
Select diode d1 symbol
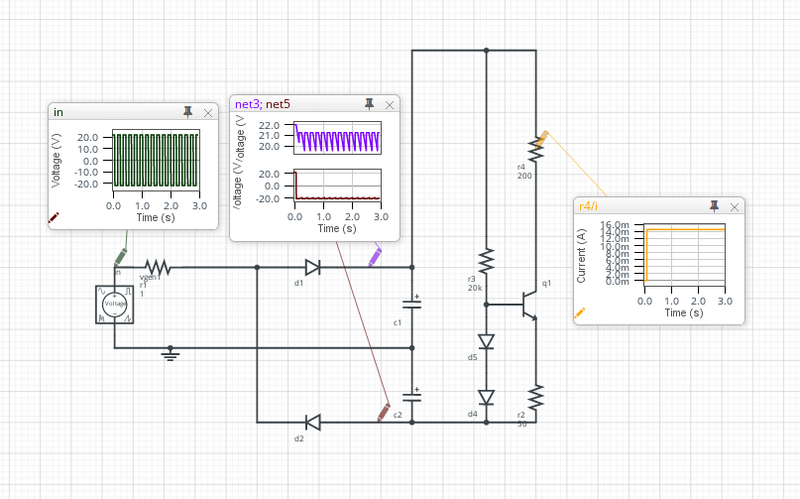[313, 267]
